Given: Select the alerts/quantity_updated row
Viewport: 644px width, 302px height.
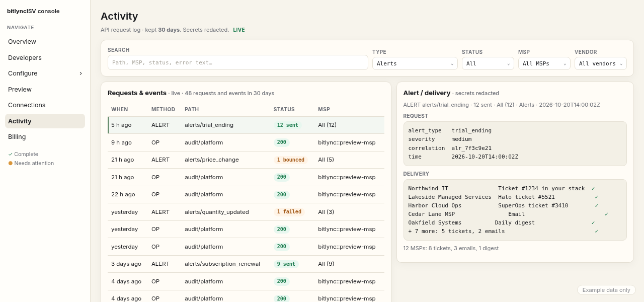Looking at the screenshot, I should tap(246, 212).
